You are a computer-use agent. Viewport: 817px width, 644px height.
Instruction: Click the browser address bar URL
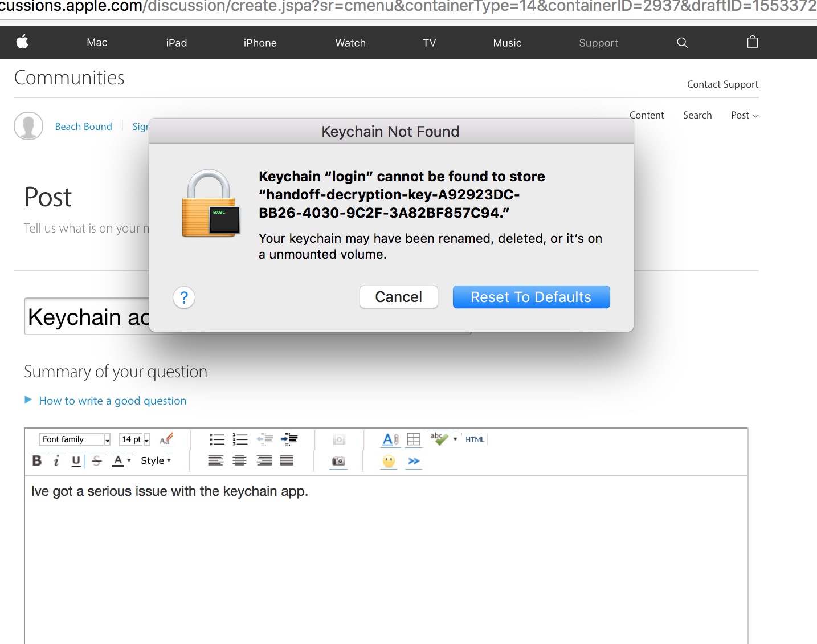[x=408, y=7]
